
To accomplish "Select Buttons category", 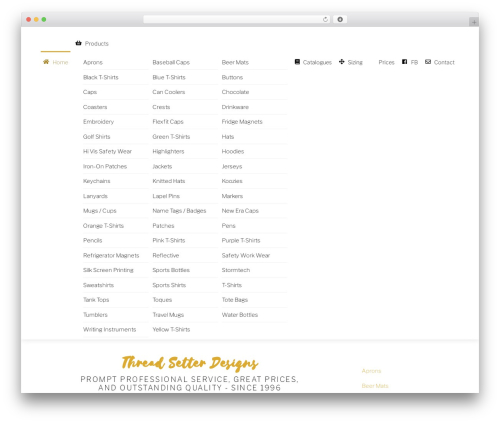I will [x=232, y=77].
